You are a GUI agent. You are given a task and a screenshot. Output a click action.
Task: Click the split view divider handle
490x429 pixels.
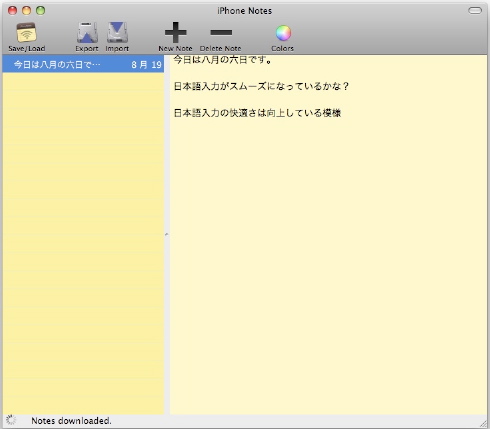167,235
